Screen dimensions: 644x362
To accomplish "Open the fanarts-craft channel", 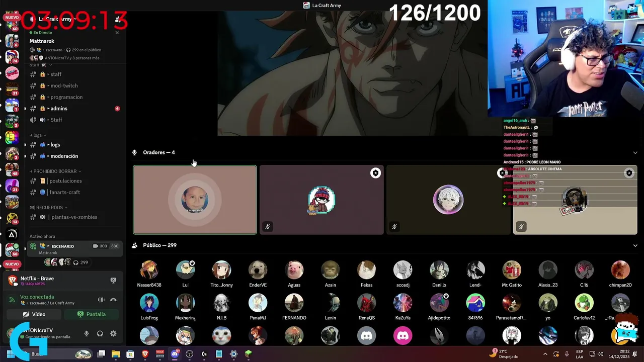I will [74, 192].
